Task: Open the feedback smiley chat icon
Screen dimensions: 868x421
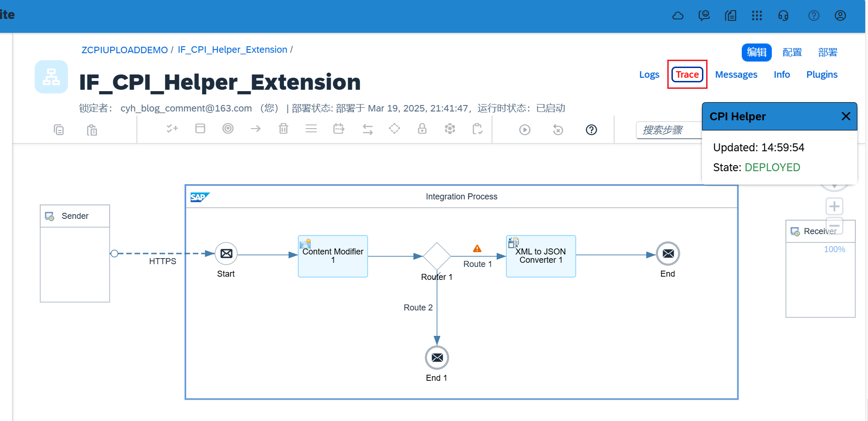Action: tap(704, 16)
